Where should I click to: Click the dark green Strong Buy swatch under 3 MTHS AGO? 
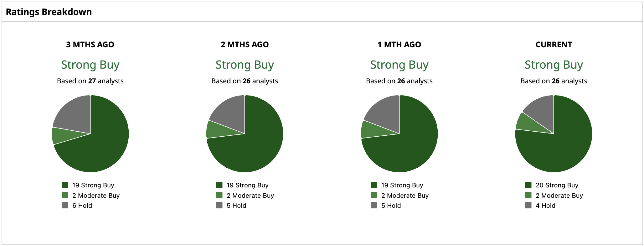[x=65, y=185]
